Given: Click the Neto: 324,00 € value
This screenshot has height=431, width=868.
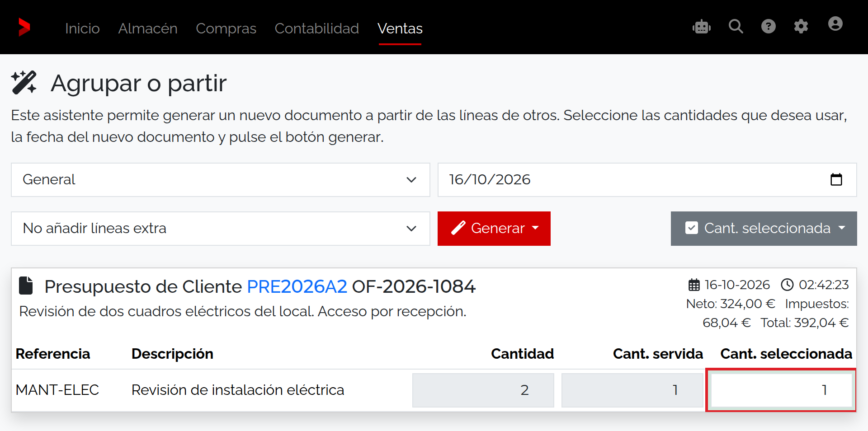Looking at the screenshot, I should pos(731,304).
